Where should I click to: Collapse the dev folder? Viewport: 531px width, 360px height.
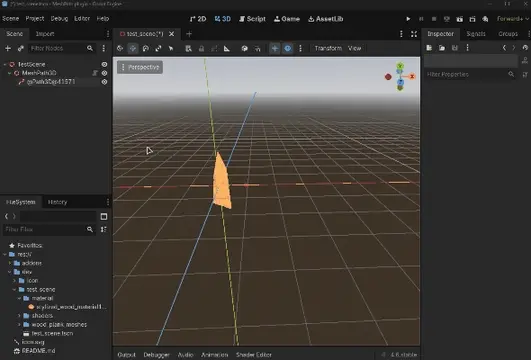10,272
